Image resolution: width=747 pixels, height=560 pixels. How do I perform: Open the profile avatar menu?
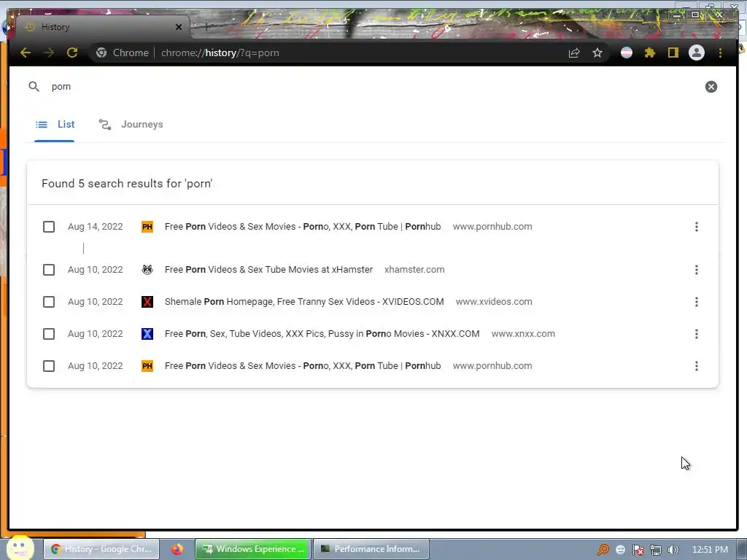697,52
